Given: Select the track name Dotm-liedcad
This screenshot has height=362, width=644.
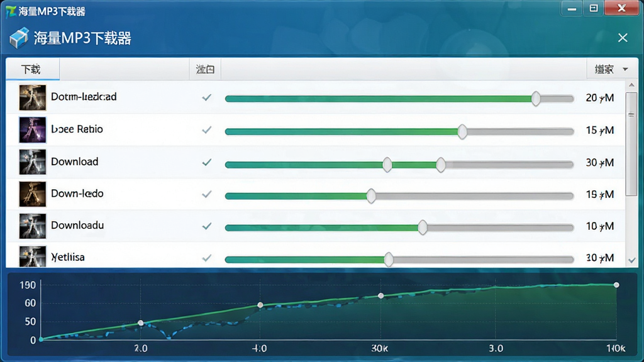Looking at the screenshot, I should [x=84, y=97].
